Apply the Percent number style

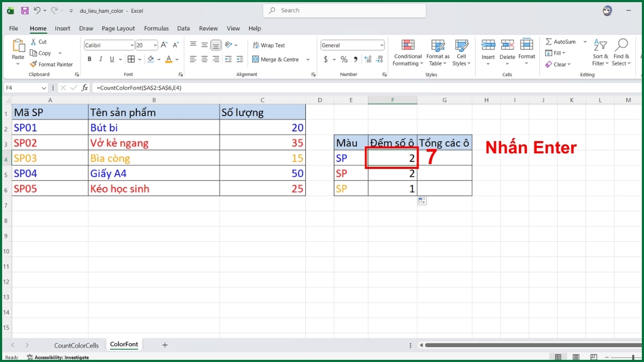(343, 60)
